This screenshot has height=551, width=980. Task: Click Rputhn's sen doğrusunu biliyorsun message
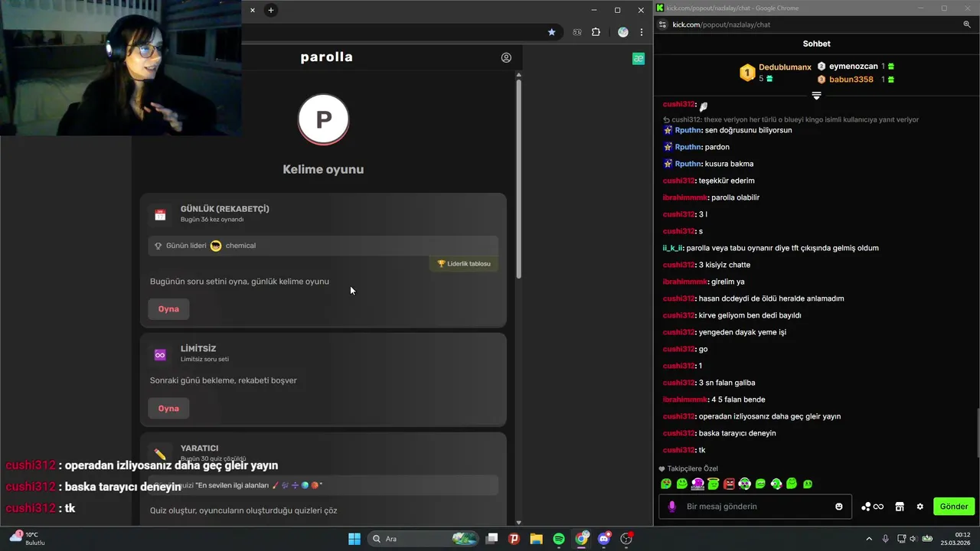coord(748,130)
